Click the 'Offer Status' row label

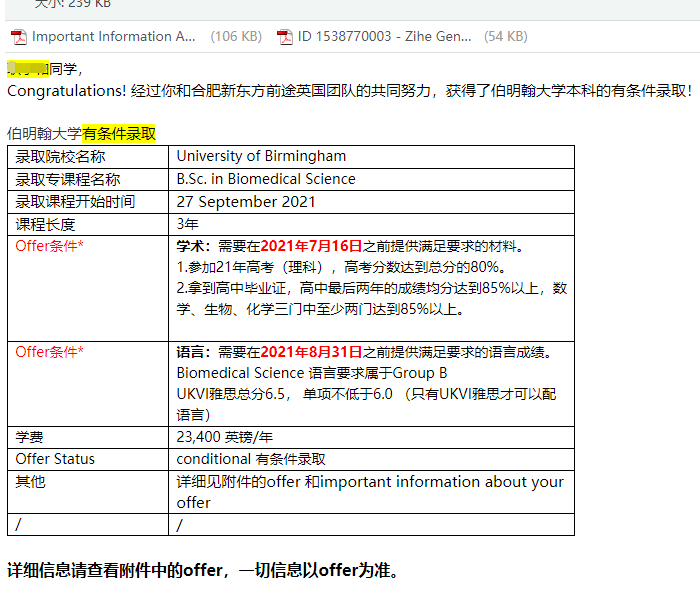tap(55, 459)
